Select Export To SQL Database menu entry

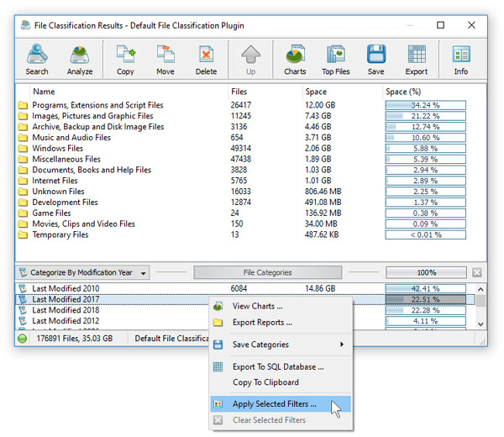coord(281,367)
